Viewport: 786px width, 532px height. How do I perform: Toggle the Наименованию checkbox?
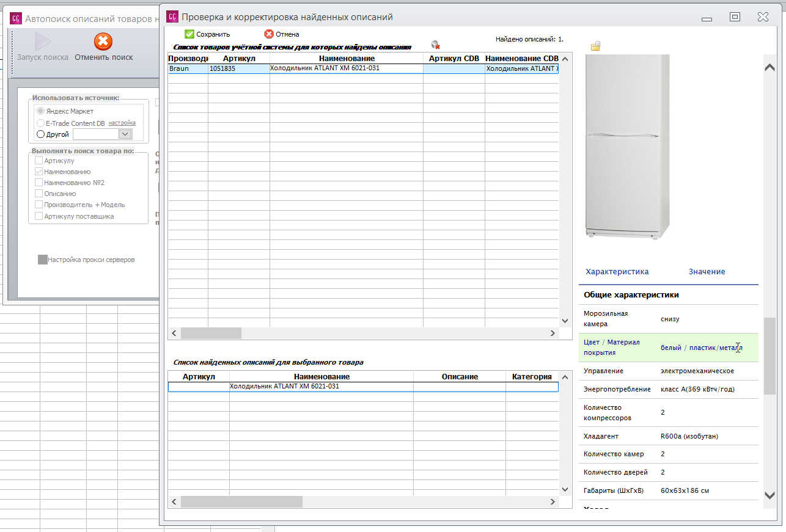click(x=39, y=172)
